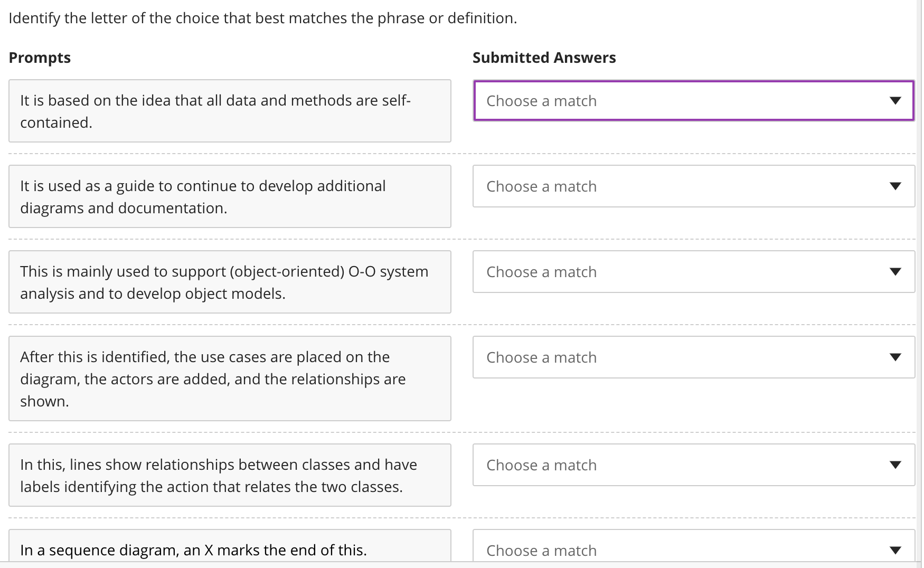
Task: Click the prompt about use cases and actors
Action: pos(230,379)
